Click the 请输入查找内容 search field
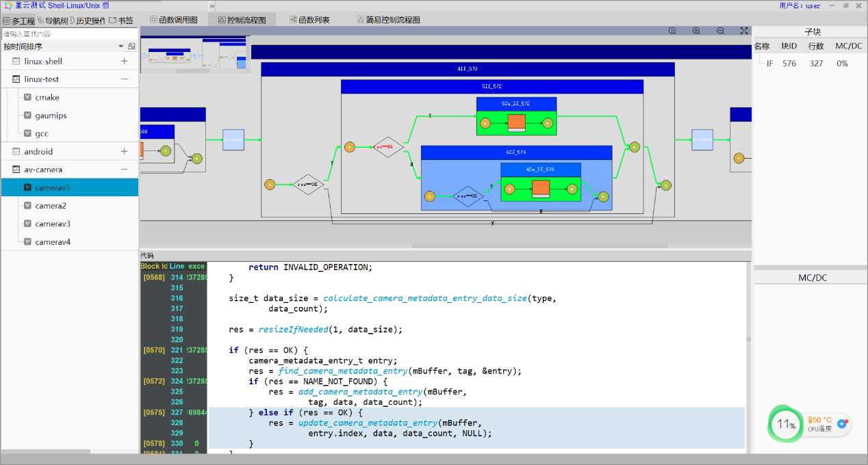This screenshot has height=465, width=868. [69, 34]
